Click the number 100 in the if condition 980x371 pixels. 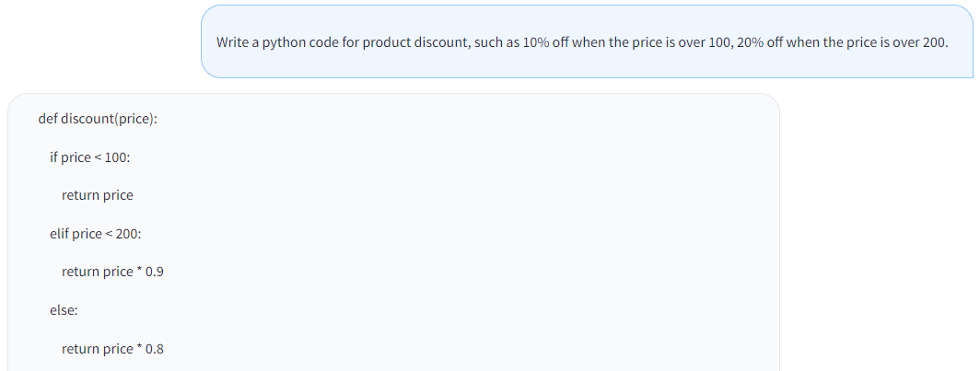coord(116,157)
